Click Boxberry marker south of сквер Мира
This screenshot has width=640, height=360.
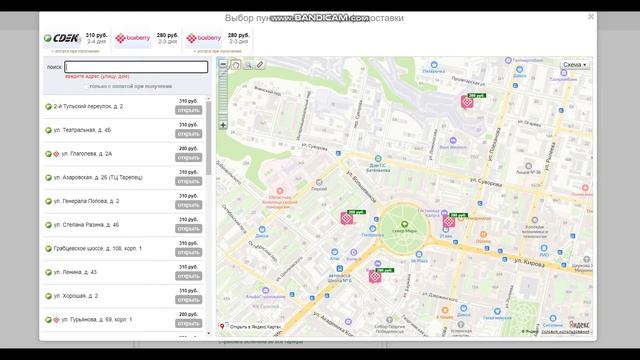tap(375, 276)
